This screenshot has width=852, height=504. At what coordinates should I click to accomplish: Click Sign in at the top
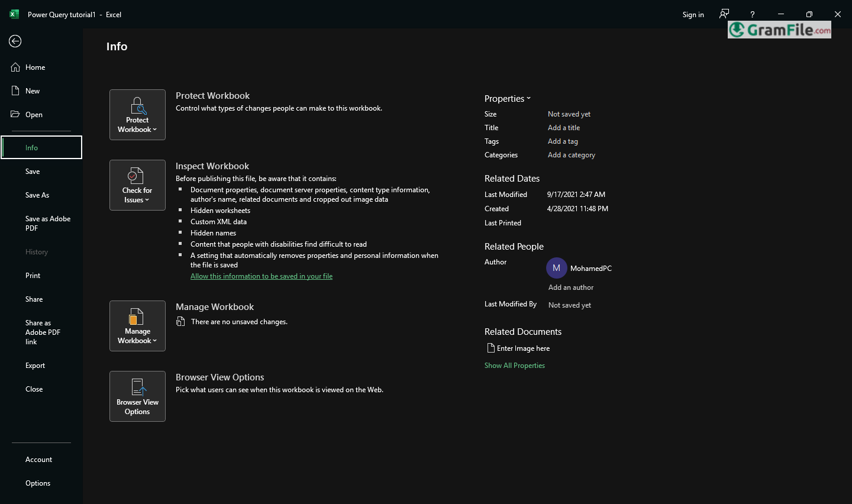tap(693, 15)
